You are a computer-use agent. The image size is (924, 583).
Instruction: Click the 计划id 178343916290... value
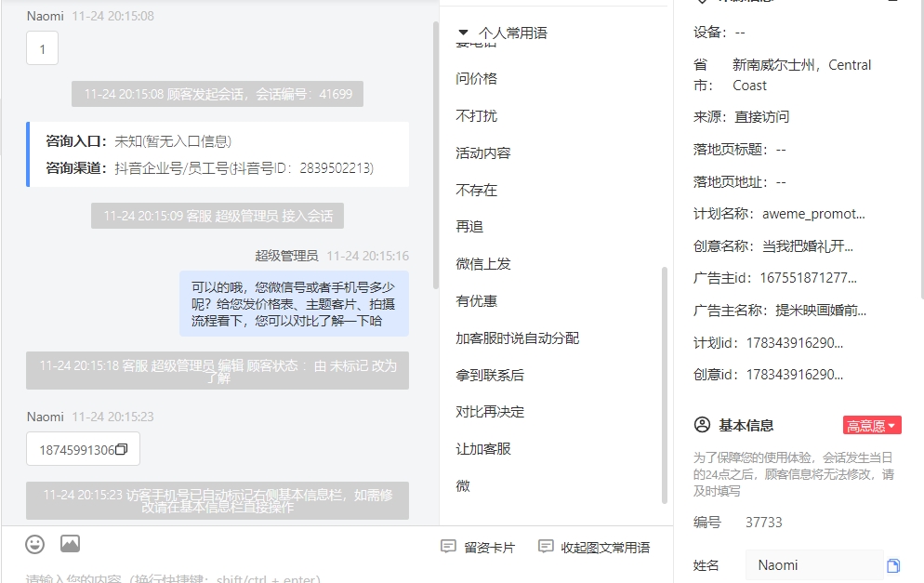pos(795,343)
